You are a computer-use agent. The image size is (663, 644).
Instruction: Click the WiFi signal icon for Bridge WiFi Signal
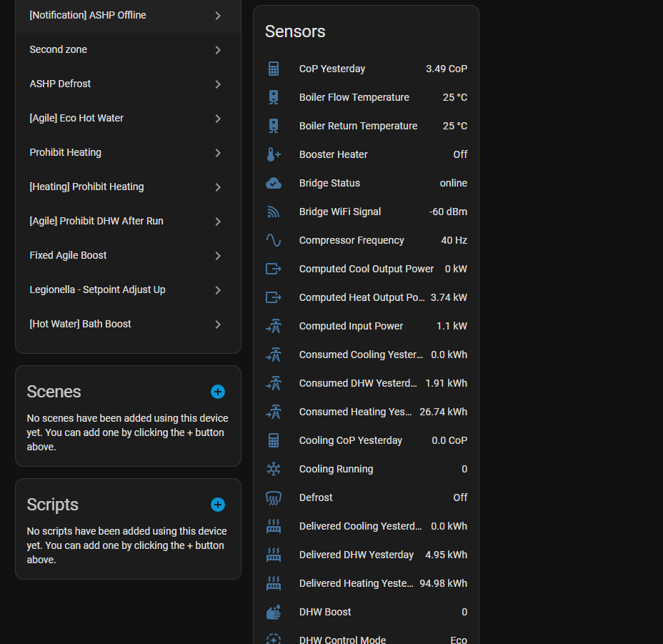pyautogui.click(x=273, y=212)
